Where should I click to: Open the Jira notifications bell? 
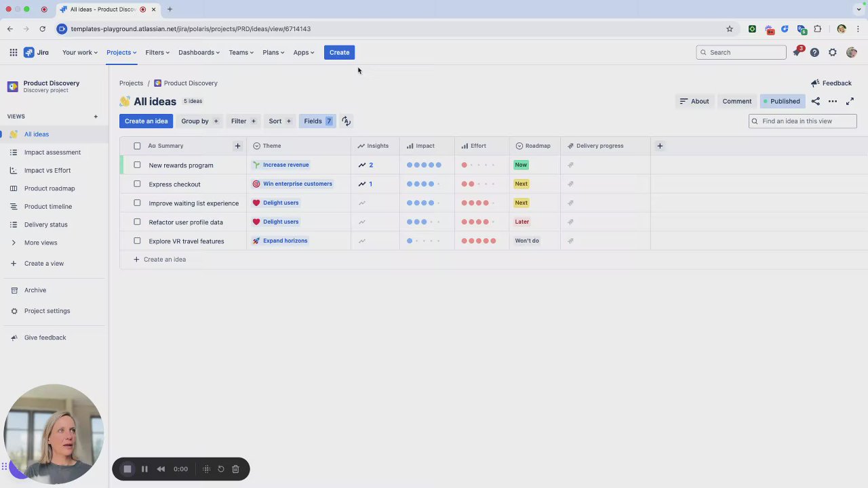[797, 52]
